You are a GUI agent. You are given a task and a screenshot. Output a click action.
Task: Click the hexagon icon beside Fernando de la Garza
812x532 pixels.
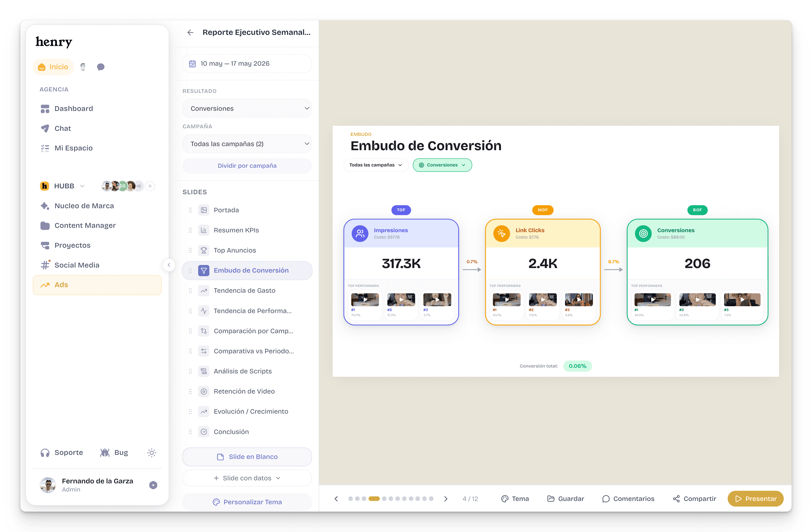pos(153,485)
